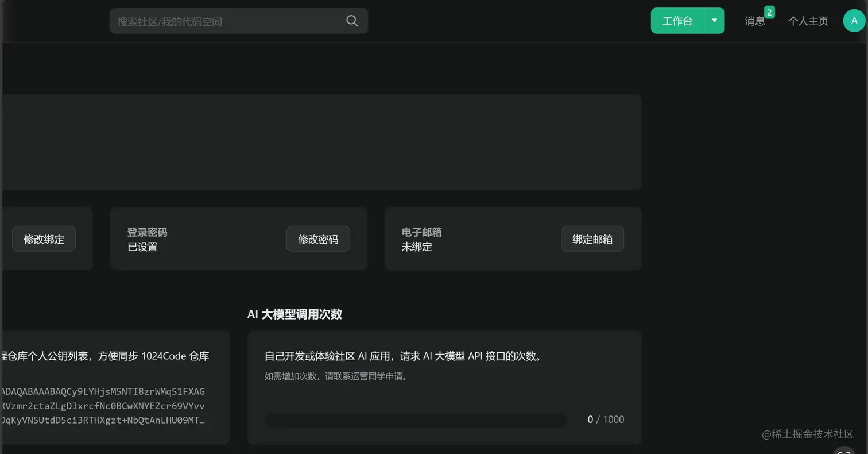Click the 修改密码 button
Viewport: 868px width, 454px height.
[x=318, y=238]
